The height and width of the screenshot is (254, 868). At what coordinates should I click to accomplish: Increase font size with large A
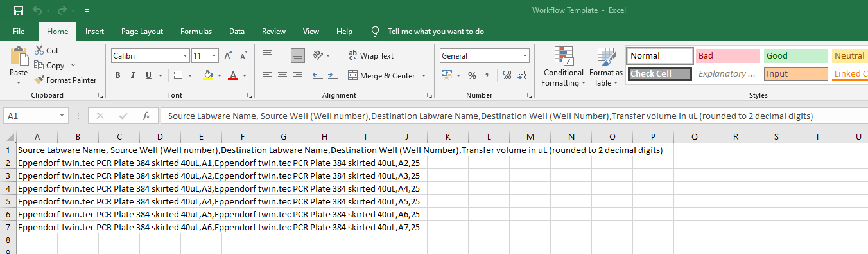[228, 56]
